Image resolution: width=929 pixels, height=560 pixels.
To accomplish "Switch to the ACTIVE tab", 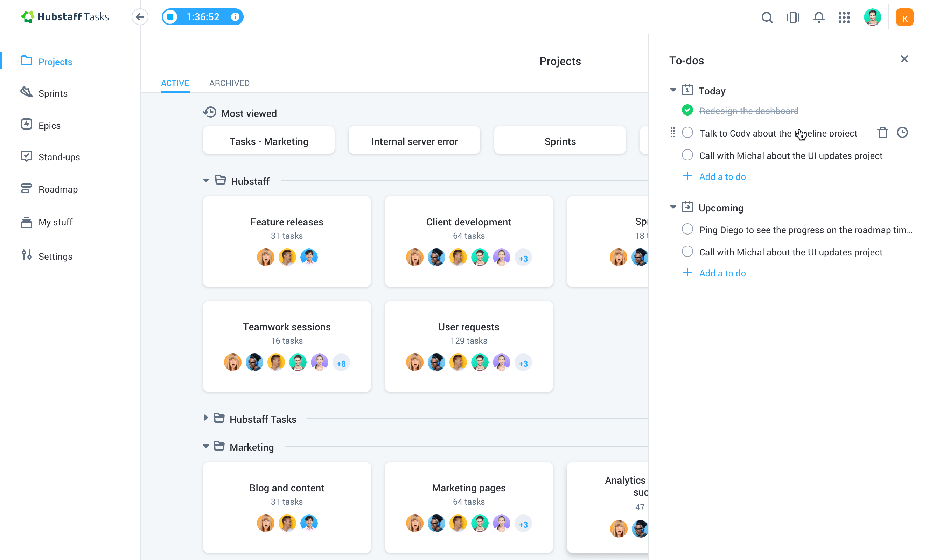I will 175,83.
